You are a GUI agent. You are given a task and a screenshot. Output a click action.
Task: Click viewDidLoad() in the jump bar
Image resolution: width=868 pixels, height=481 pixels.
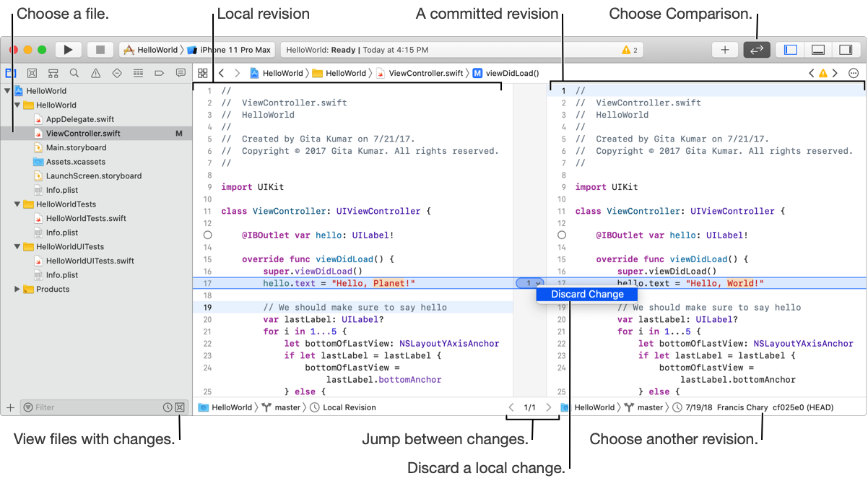click(506, 73)
